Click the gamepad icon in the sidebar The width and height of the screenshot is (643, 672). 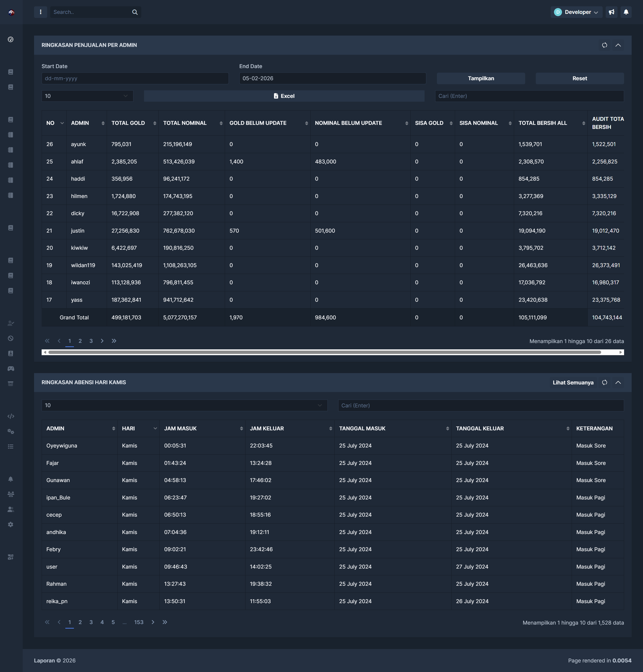[11, 368]
